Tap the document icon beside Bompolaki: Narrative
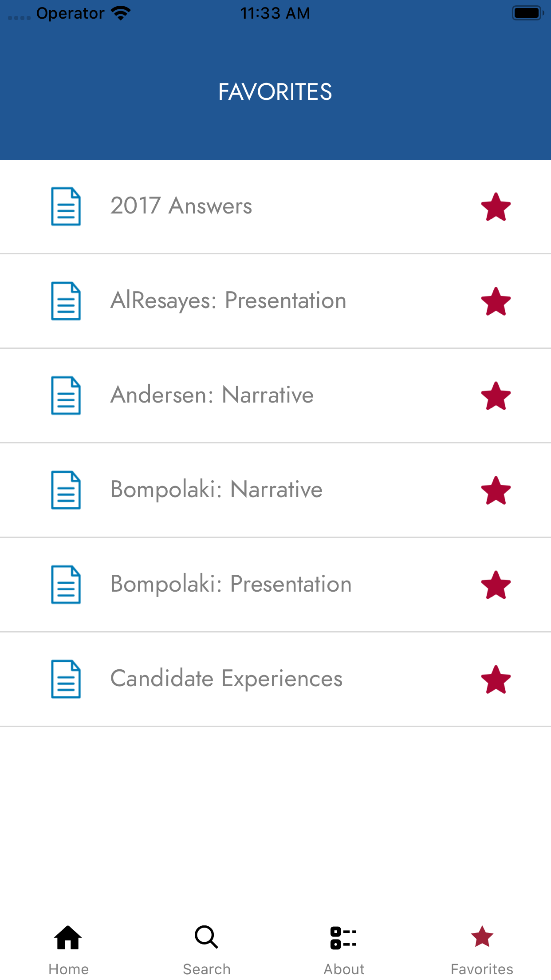 (66, 490)
